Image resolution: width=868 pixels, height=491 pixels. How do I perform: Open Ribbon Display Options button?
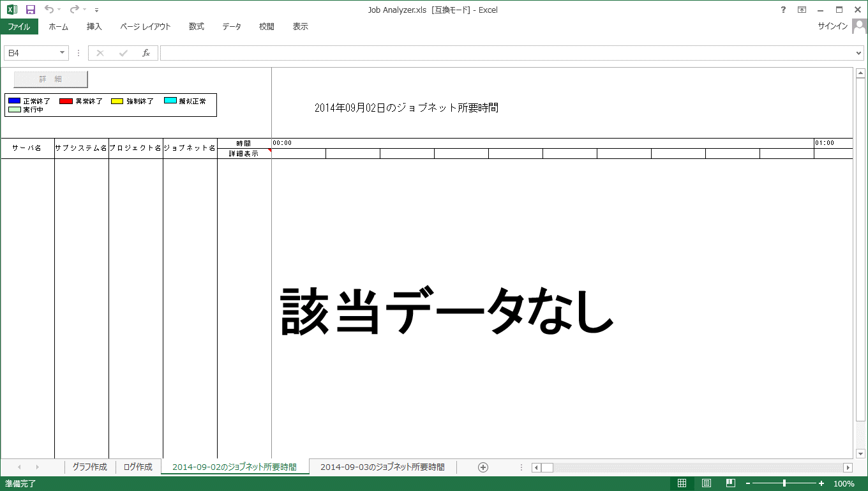tap(802, 10)
